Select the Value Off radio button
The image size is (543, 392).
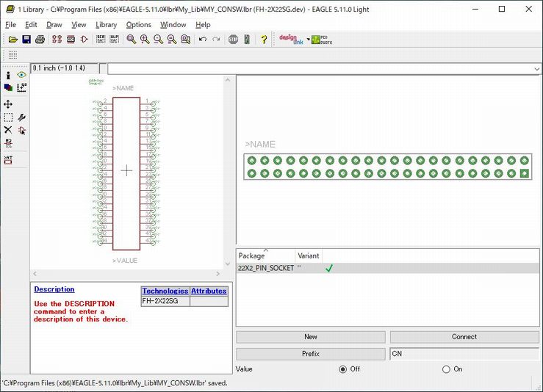tap(342, 369)
